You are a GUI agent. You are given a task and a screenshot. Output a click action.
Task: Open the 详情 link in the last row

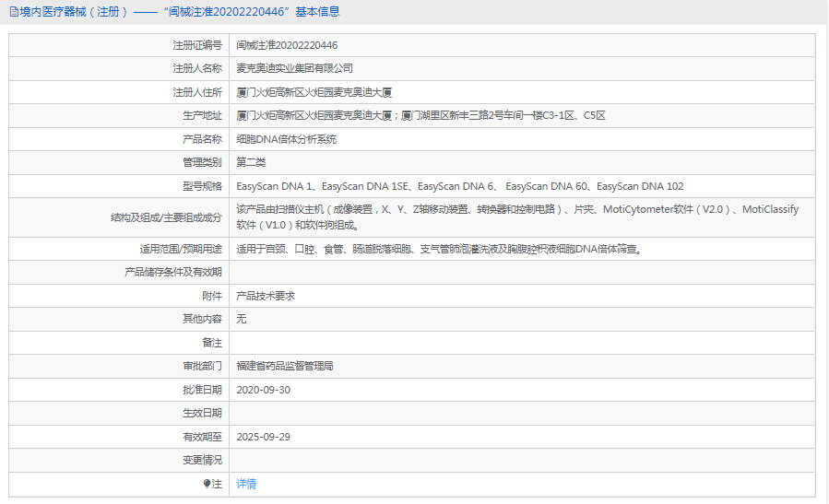[x=246, y=484]
